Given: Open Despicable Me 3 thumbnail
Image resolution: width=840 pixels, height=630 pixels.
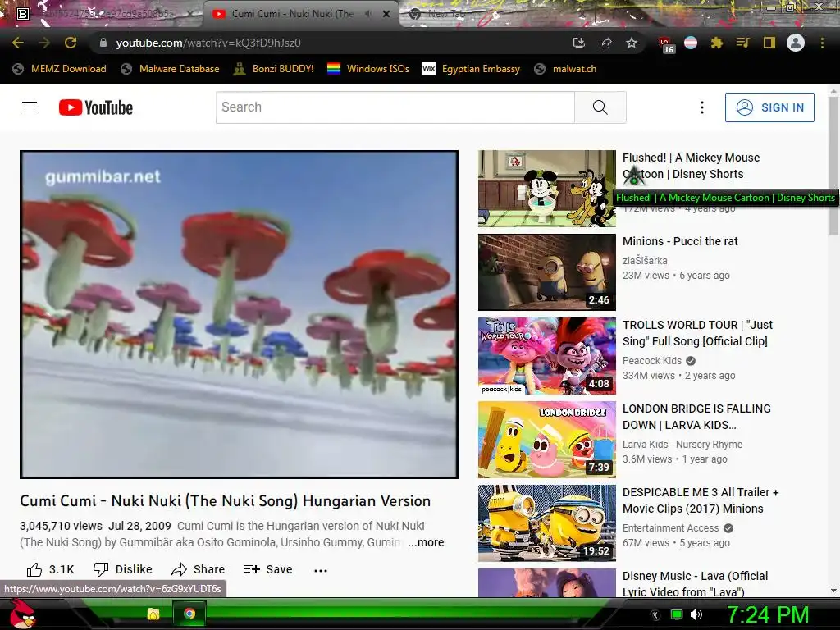Looking at the screenshot, I should coord(547,523).
